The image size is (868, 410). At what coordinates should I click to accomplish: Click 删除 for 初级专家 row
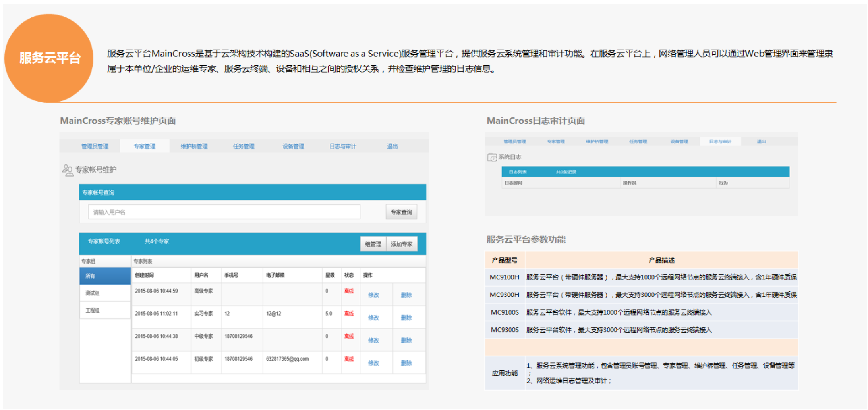(x=406, y=363)
